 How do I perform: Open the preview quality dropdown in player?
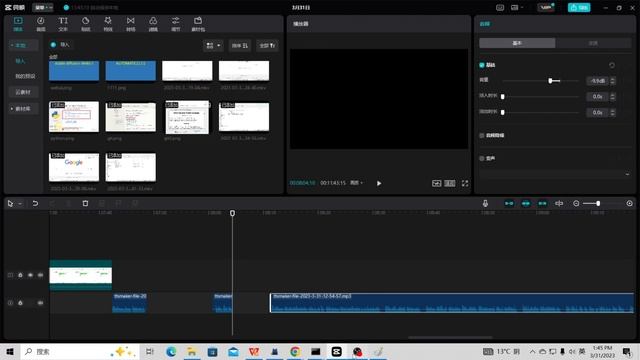coord(356,183)
